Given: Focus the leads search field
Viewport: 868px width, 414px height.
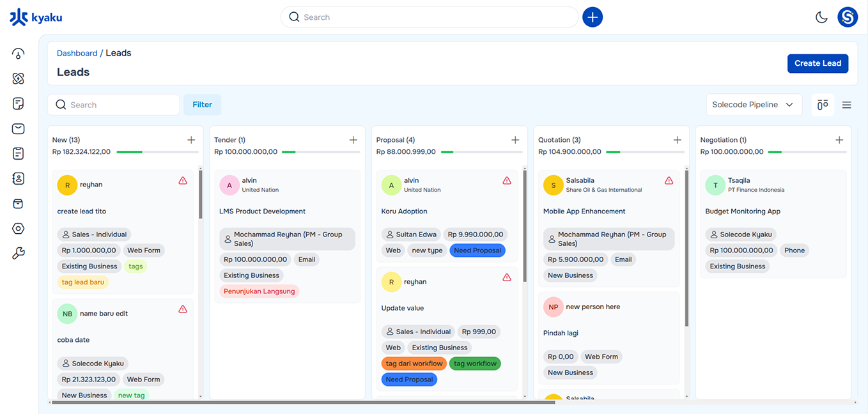Looking at the screenshot, I should [x=114, y=105].
